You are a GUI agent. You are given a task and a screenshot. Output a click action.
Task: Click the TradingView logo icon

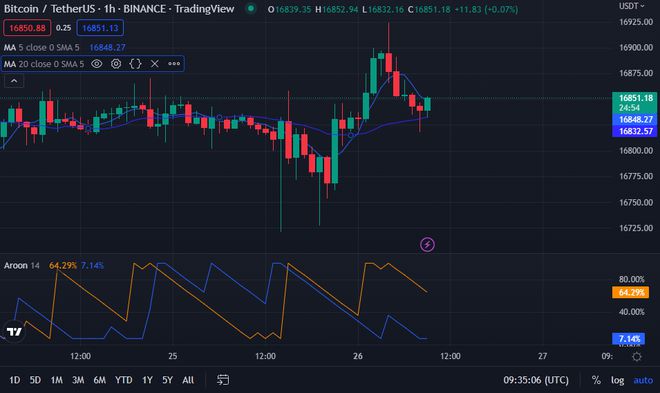tap(14, 332)
